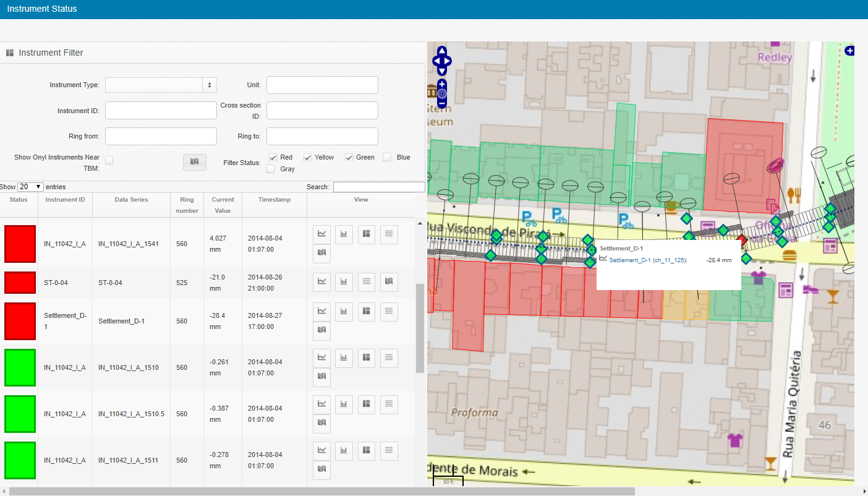Zoom map to full extent globe icon
The image size is (868, 496).
[442, 93]
